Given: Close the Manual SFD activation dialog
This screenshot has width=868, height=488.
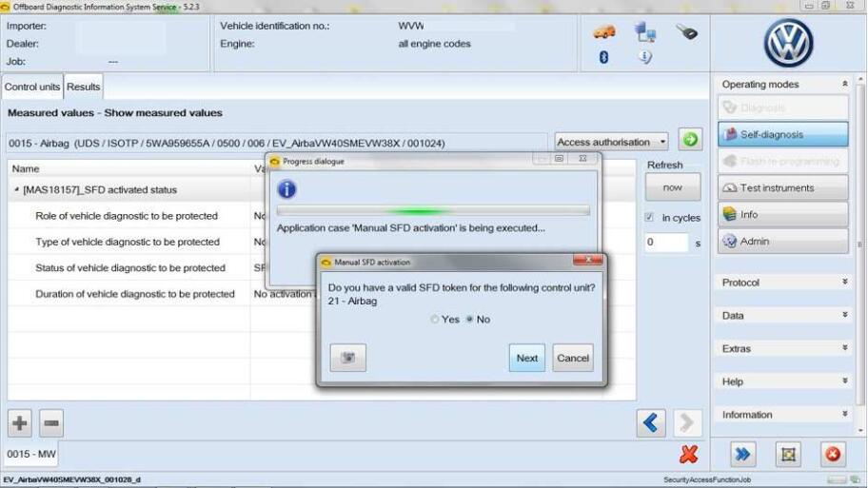Looking at the screenshot, I should (588, 260).
